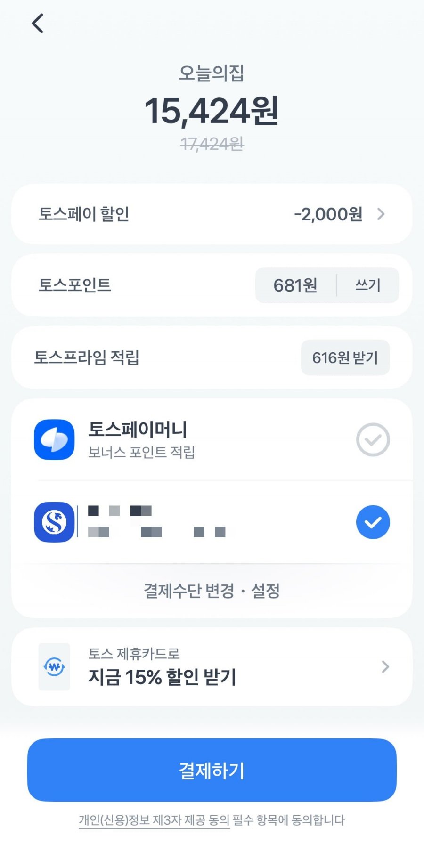Open 개인(신용)정보 제3자 제공 동의 link
Screen dimensions: 424x868
click(154, 820)
